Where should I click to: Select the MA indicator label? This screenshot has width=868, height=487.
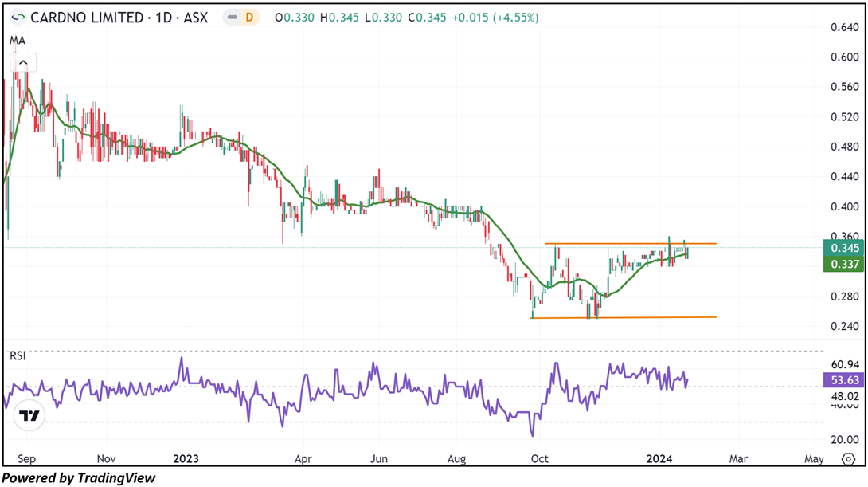click(16, 40)
